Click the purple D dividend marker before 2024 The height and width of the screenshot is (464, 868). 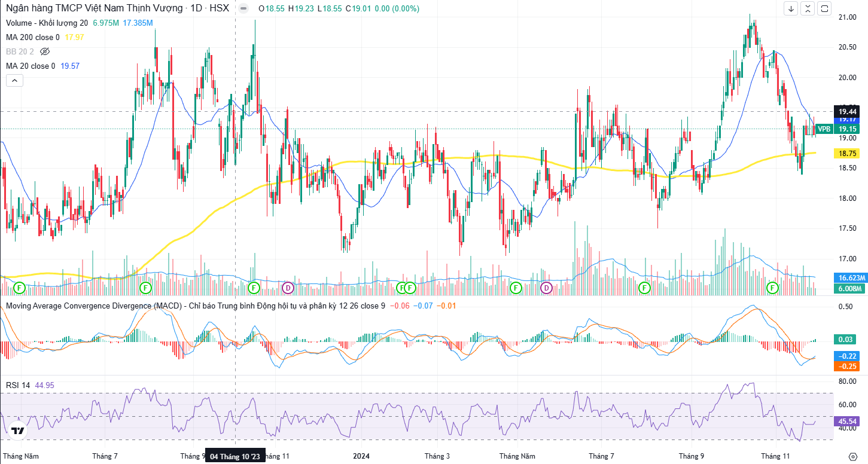(x=288, y=288)
